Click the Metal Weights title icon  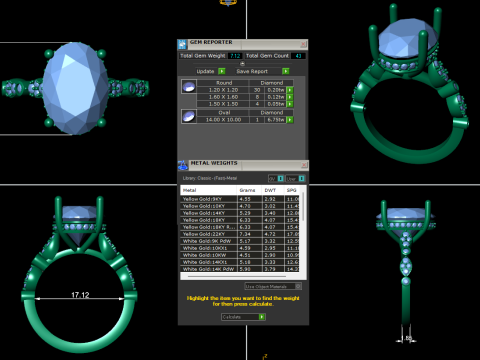pyautogui.click(x=183, y=165)
